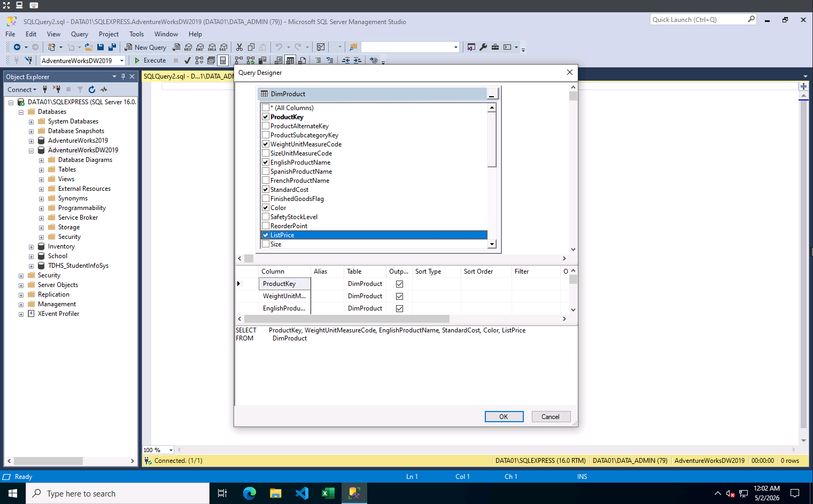
Task: Expand the Tables folder
Action: 41,170
